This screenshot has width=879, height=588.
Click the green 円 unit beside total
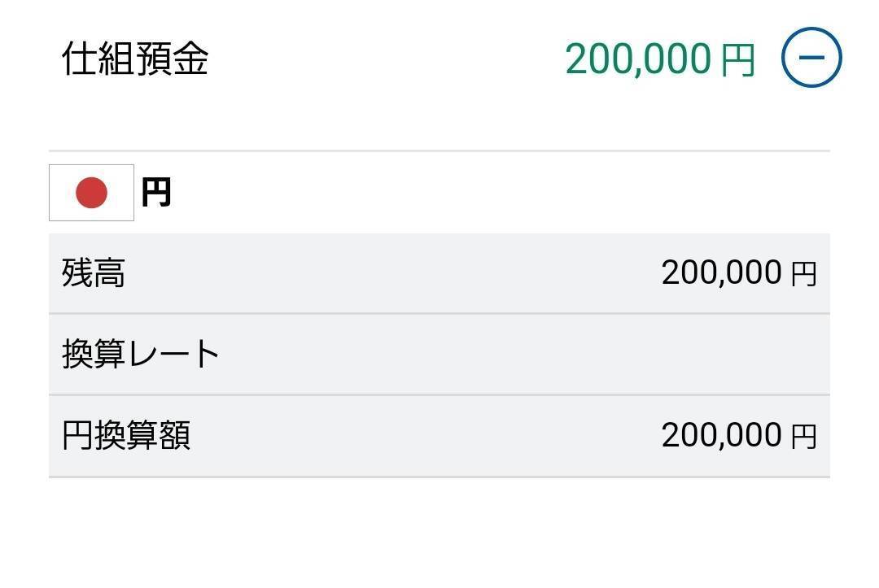(x=737, y=60)
